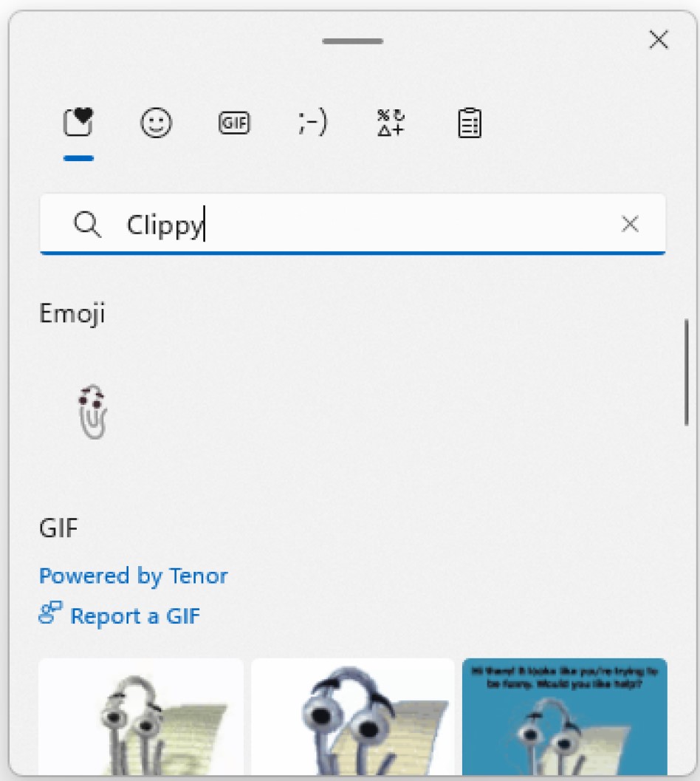Select the Kaomoji ;-) tab
The width and height of the screenshot is (700, 781).
[312, 124]
